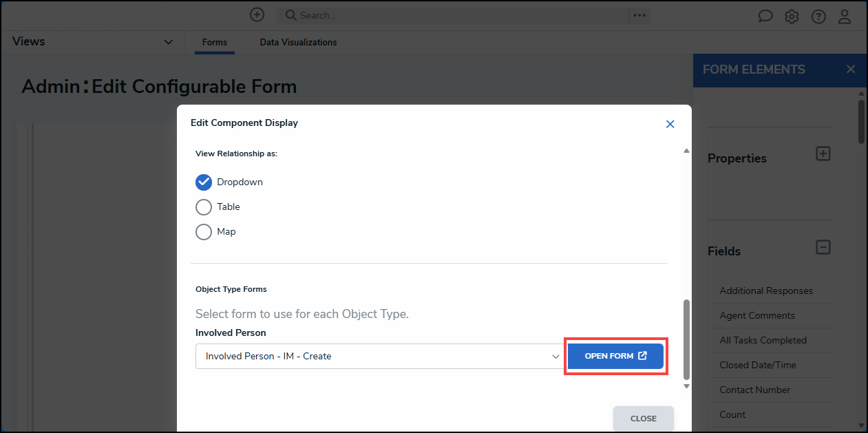Screen dimensions: 868x433
Task: Click the Close button in dialog
Action: tap(644, 419)
